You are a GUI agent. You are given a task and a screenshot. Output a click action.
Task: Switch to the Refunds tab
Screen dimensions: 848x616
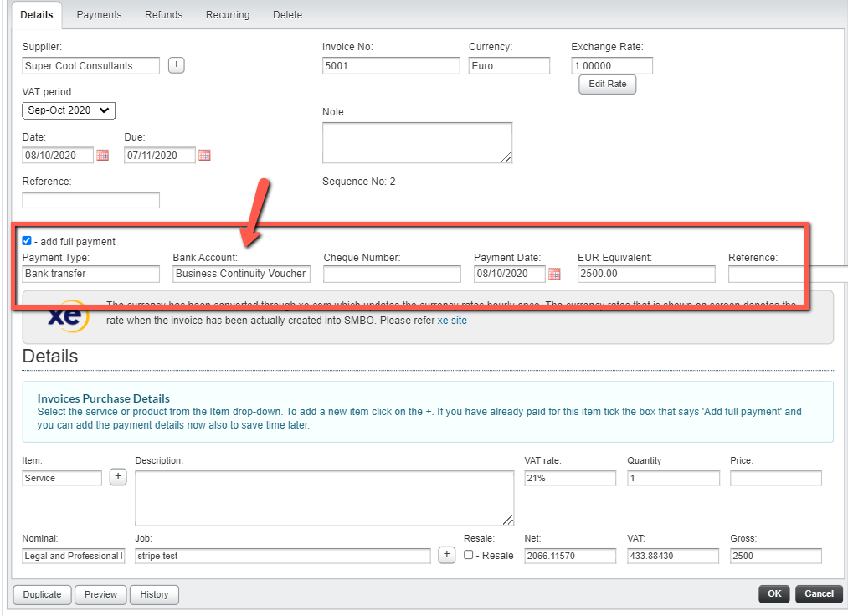(163, 15)
